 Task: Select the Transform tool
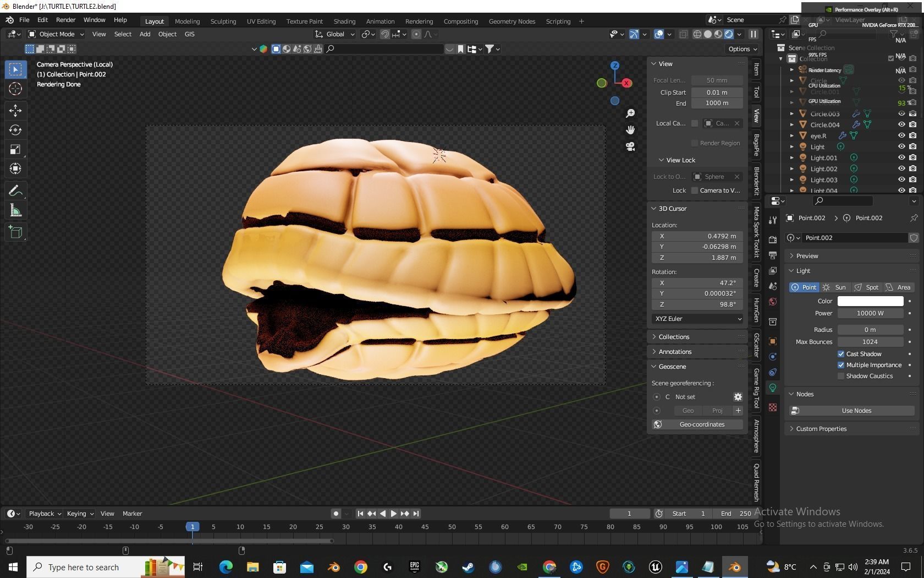tap(15, 168)
